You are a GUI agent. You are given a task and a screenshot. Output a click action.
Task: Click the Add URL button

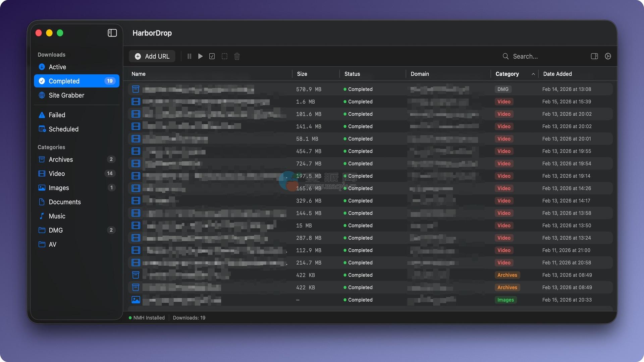[152, 56]
